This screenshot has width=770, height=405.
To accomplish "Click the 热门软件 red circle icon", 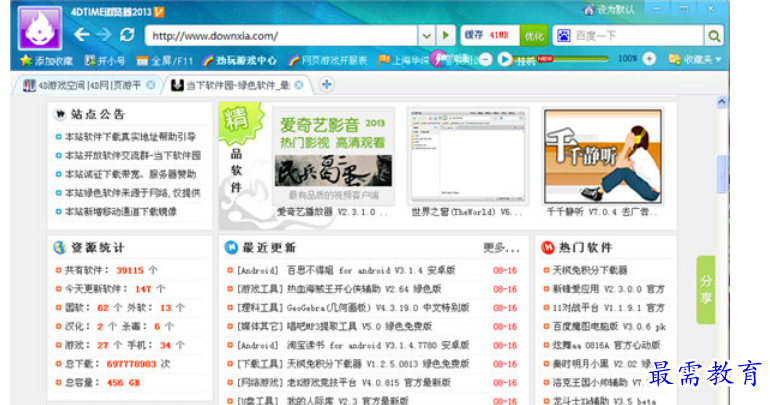I will (x=548, y=247).
